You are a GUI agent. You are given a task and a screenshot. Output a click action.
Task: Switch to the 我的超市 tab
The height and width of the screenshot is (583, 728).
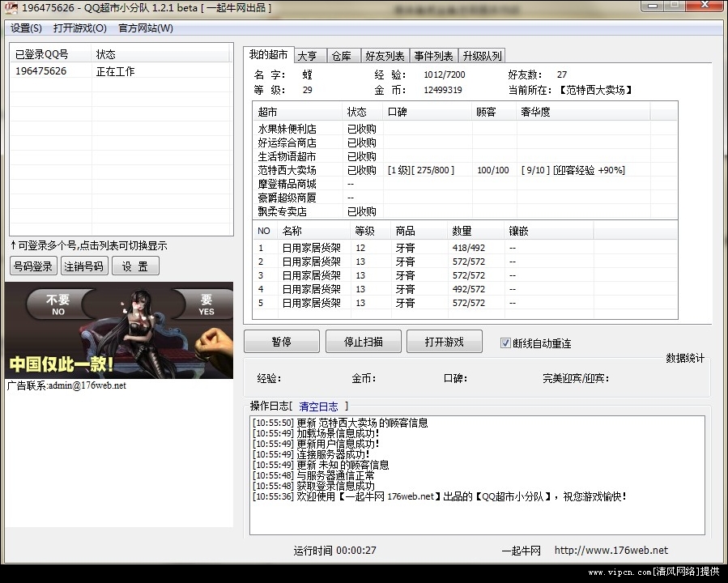[x=268, y=55]
